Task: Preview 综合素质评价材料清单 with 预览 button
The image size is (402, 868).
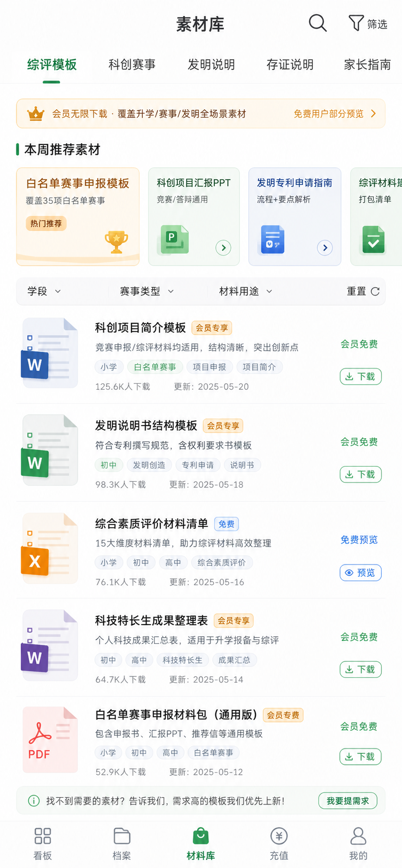Action: [361, 572]
